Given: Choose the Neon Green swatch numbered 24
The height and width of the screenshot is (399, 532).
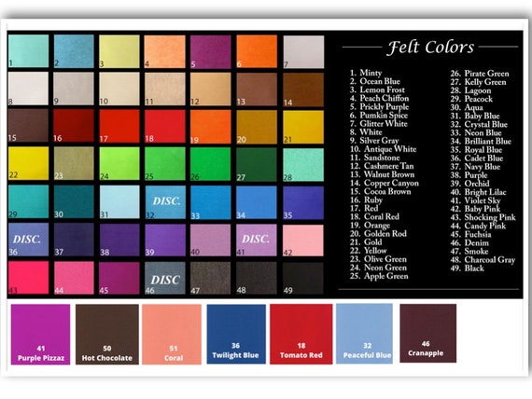Looking at the screenshot, I should [119, 163].
